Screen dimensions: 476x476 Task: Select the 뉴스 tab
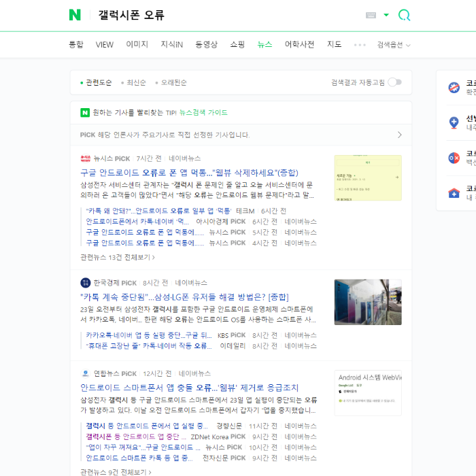265,45
